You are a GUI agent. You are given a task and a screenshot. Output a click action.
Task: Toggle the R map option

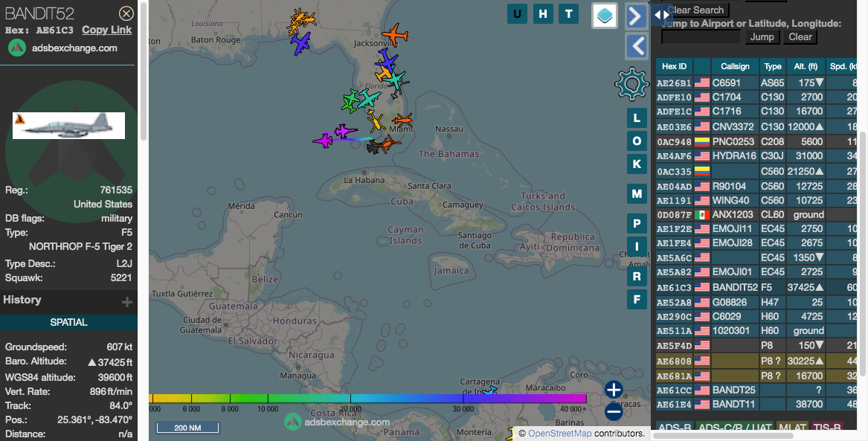point(637,277)
